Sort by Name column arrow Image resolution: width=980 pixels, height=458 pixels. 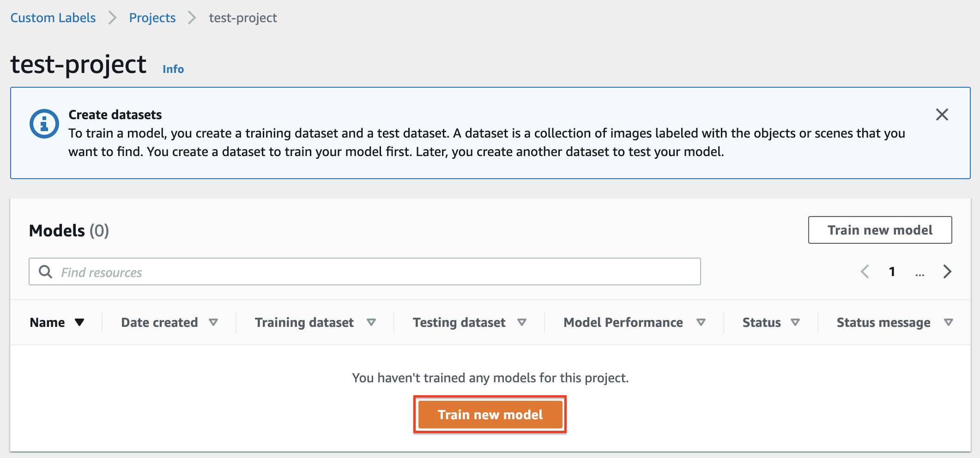(79, 322)
